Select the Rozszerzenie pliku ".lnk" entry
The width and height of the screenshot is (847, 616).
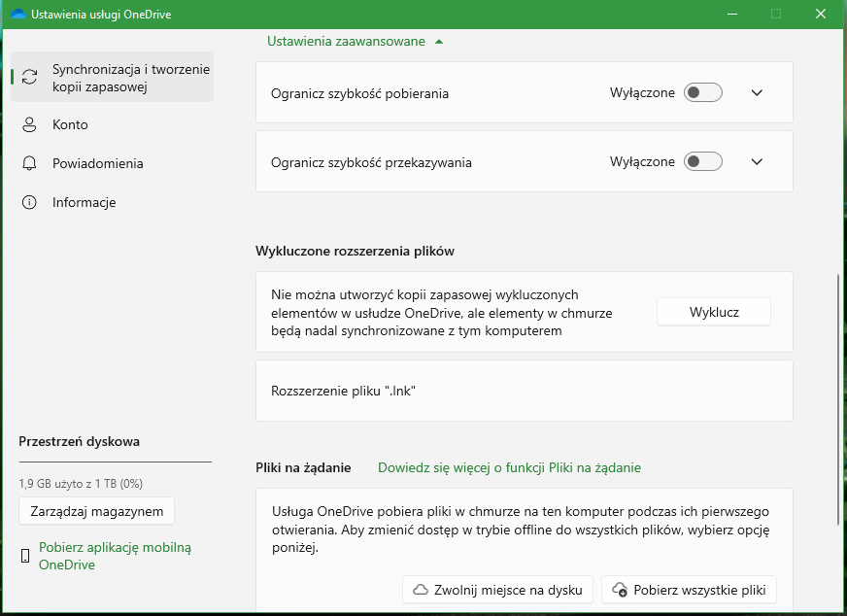point(524,391)
